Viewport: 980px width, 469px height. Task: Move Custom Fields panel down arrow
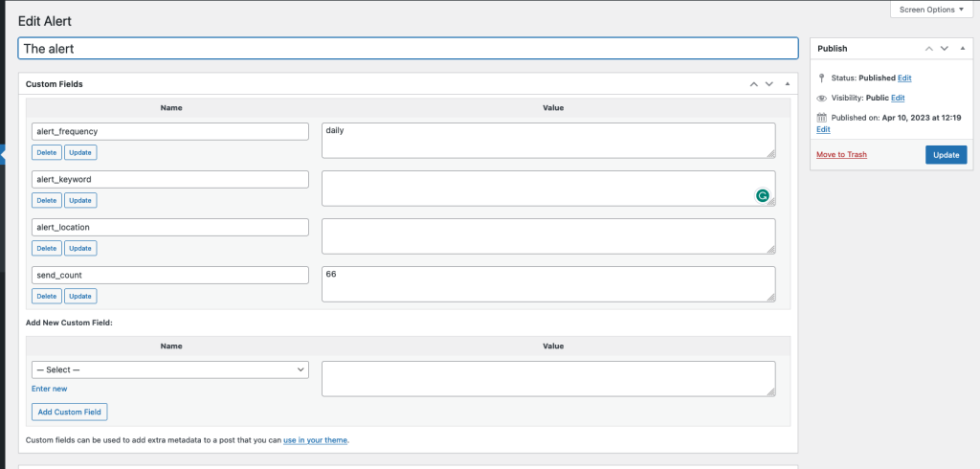tap(769, 84)
